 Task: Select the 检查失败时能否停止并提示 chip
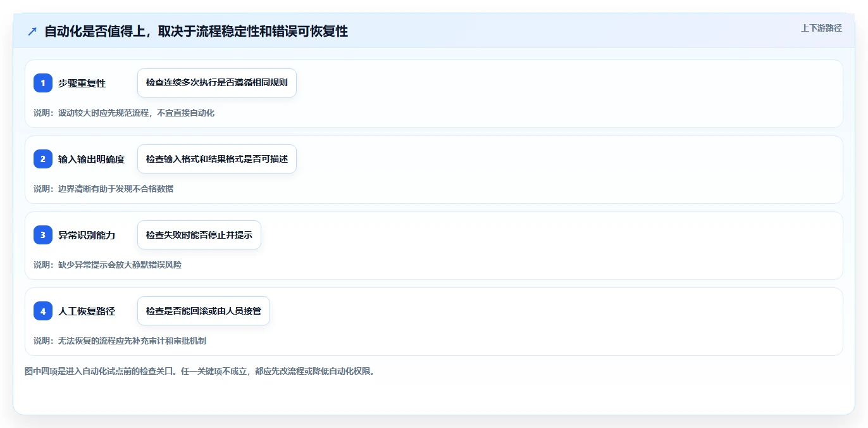(199, 235)
